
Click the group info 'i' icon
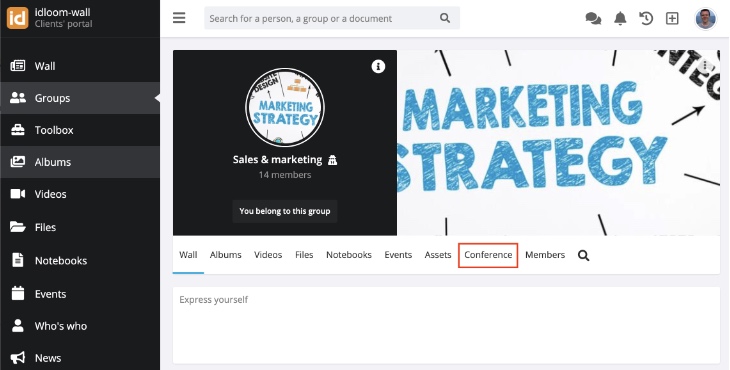click(378, 67)
